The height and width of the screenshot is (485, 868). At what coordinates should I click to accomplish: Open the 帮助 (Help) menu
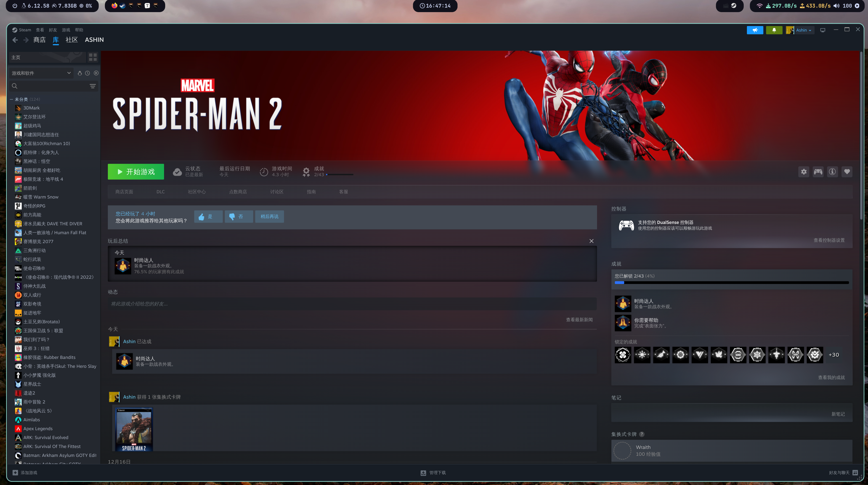79,30
